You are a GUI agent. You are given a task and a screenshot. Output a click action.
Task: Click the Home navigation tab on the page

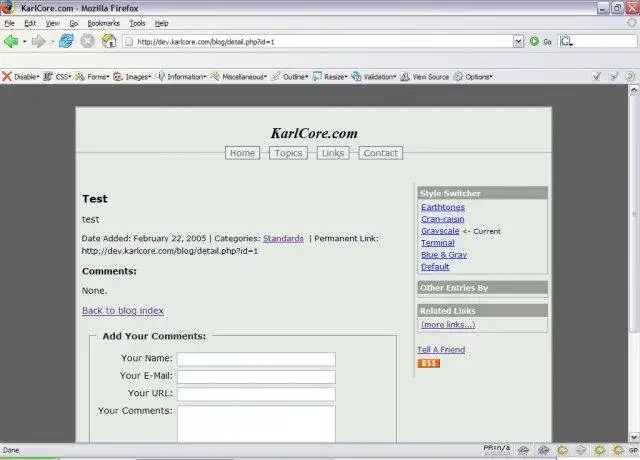coord(242,153)
